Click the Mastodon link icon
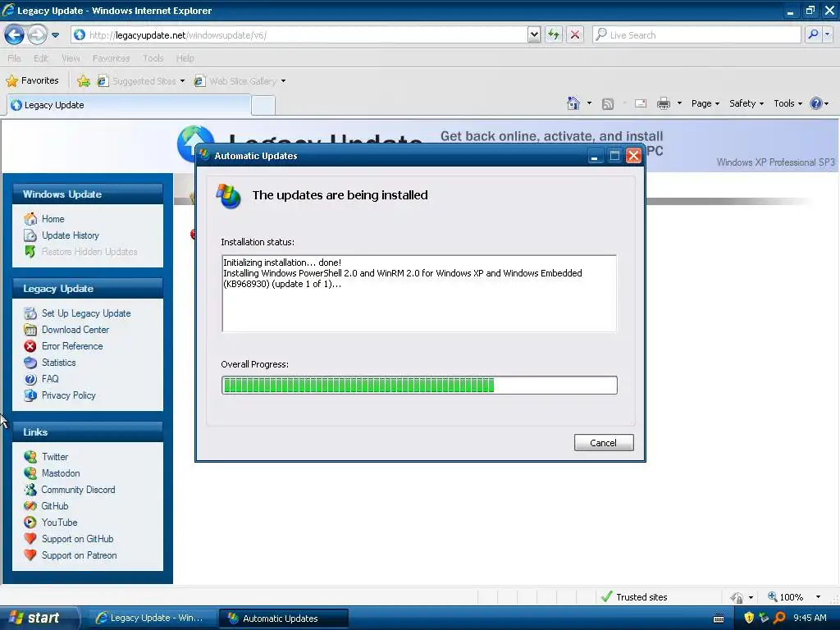The height and width of the screenshot is (630, 840). pyautogui.click(x=30, y=473)
